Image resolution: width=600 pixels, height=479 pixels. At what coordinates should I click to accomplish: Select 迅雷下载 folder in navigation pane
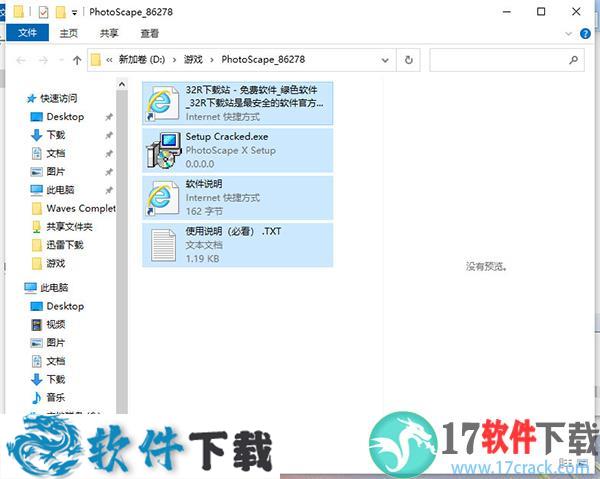point(64,245)
